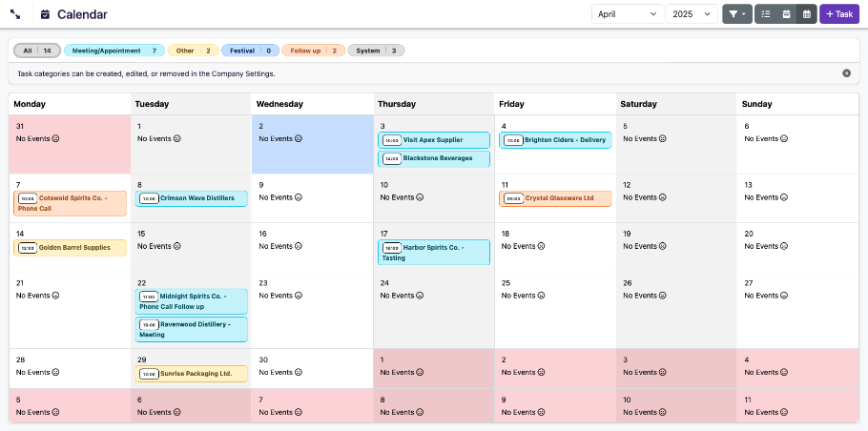
Task: Select the month grid view icon
Action: pyautogui.click(x=806, y=14)
